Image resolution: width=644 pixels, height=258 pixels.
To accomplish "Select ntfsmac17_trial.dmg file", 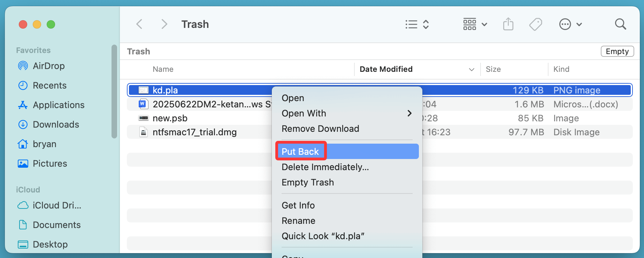I will click(x=194, y=132).
